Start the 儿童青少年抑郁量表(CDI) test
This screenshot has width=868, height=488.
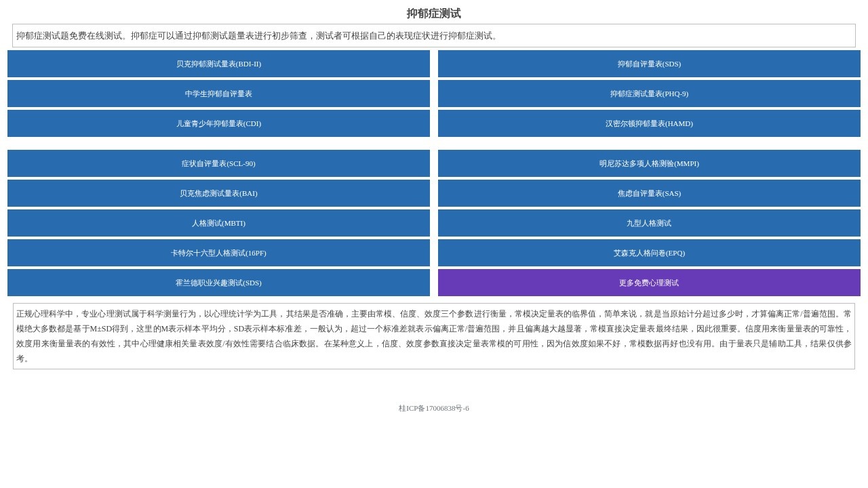218,123
